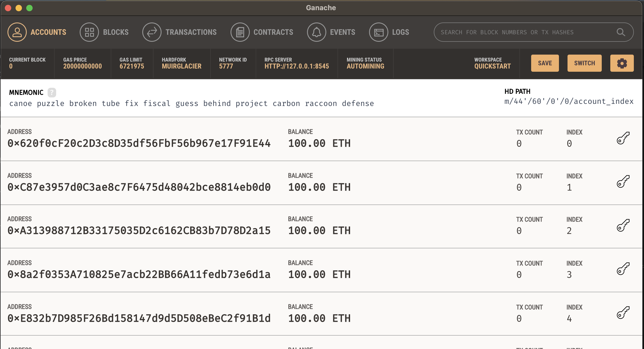Image resolution: width=644 pixels, height=349 pixels.
Task: Select address 0x620f0cF20c2D3c8D35df56FbF56b967e17F91E44
Action: 139,143
